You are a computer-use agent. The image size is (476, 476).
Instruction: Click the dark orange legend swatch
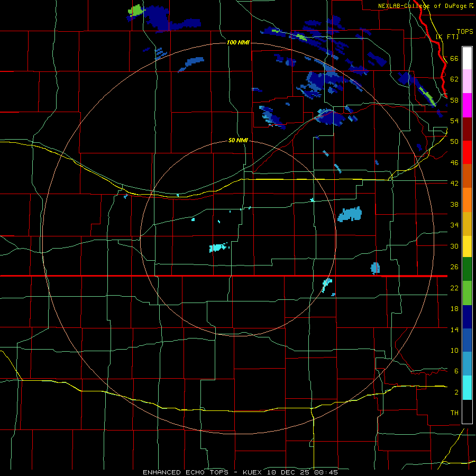(x=467, y=176)
